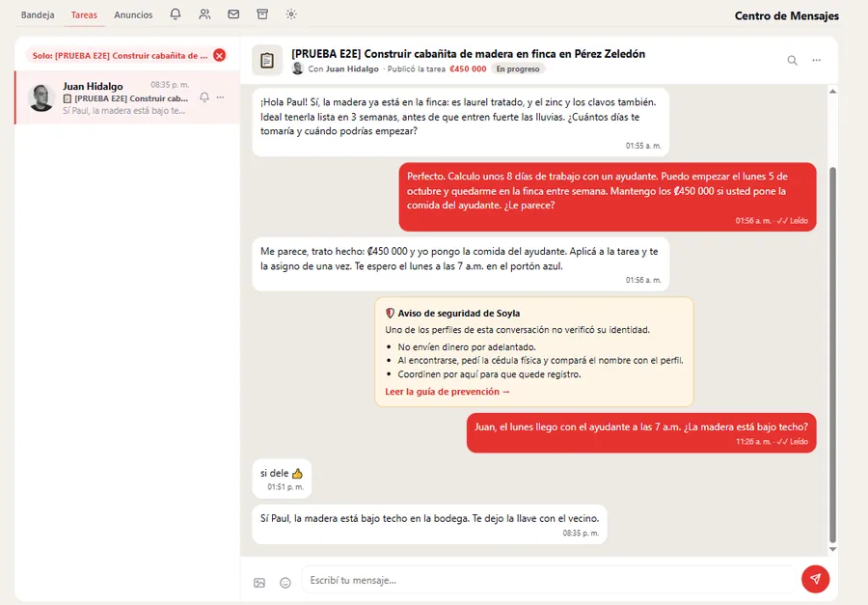
Task: Toggle the sun theme icon
Action: pyautogui.click(x=291, y=14)
